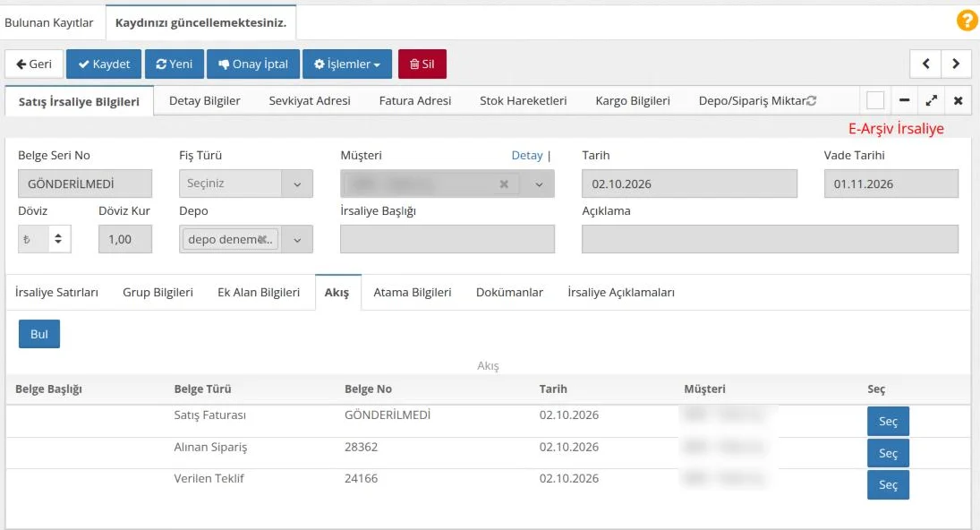
Task: Switch to Atama Bilgileri tab
Action: coord(412,292)
